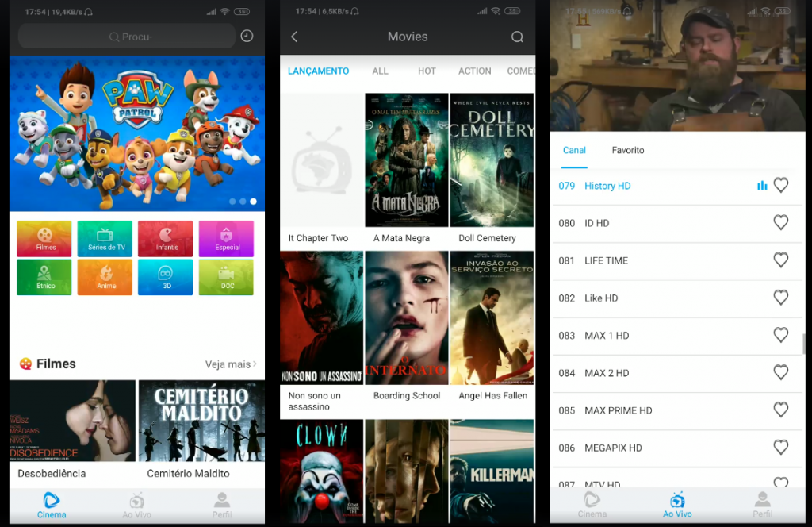Open the Paw Patrol banner
Image resolution: width=812 pixels, height=527 pixels.
click(137, 133)
